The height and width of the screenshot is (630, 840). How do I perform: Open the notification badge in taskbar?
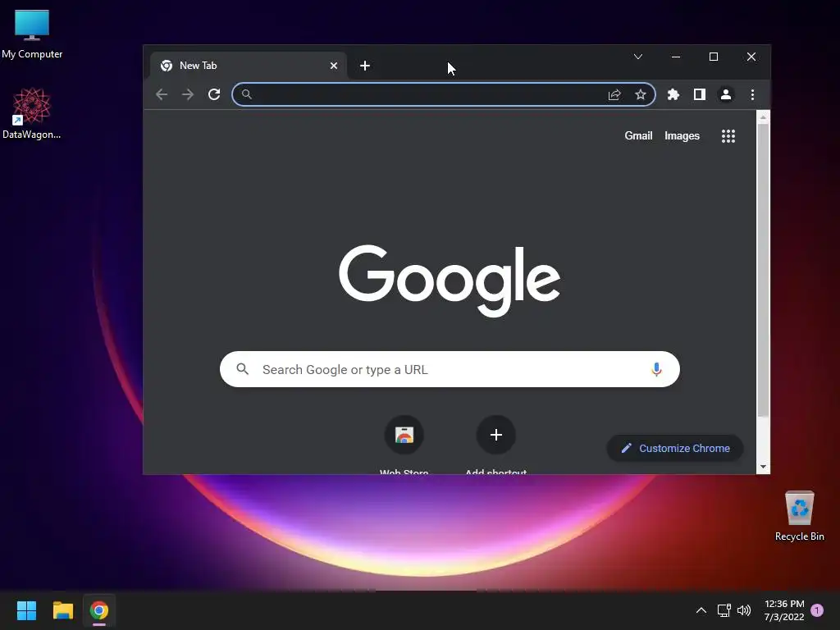(817, 610)
